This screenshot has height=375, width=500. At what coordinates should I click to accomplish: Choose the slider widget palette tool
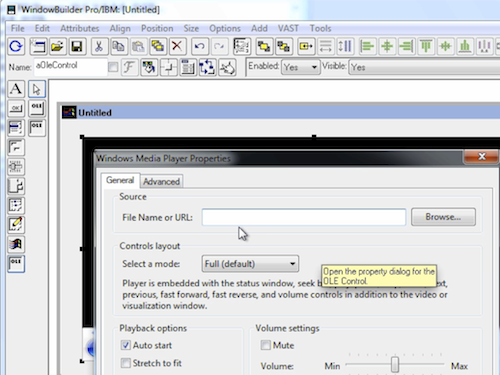[x=16, y=166]
